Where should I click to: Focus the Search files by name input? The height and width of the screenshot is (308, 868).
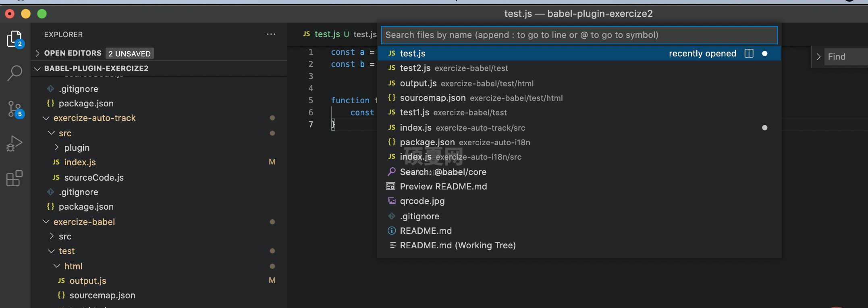(x=579, y=35)
